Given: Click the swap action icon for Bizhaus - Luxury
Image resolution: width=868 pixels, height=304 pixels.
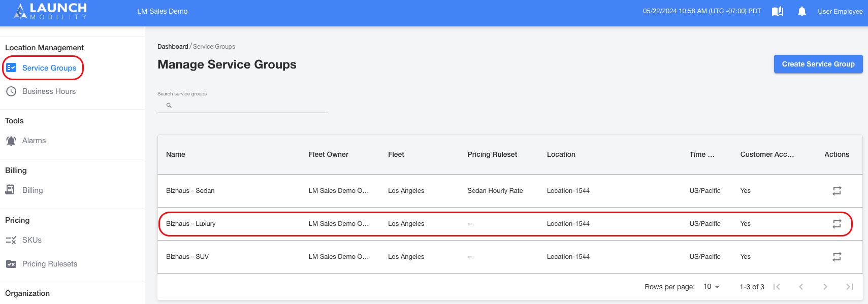Looking at the screenshot, I should tap(837, 224).
